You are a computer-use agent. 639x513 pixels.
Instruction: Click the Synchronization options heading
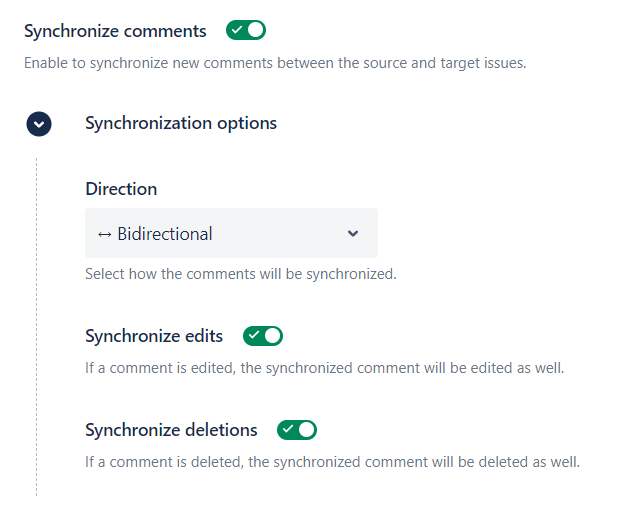click(x=181, y=123)
